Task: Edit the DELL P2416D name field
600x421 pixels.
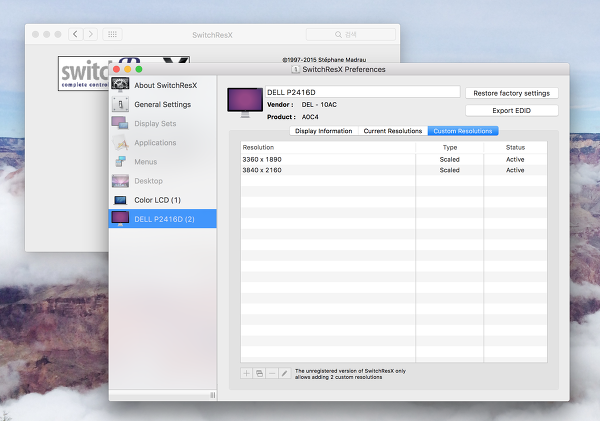Action: click(x=363, y=92)
